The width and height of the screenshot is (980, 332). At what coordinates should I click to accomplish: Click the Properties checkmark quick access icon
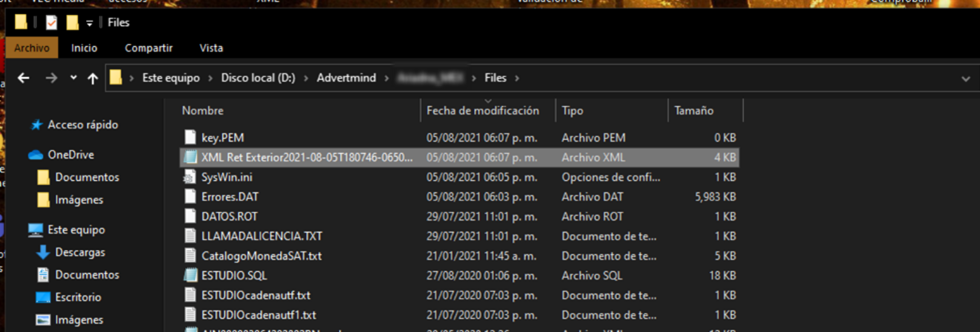click(52, 22)
